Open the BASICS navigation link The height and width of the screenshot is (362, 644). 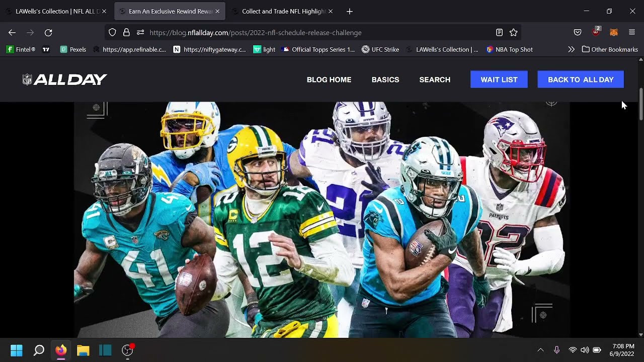[385, 79]
